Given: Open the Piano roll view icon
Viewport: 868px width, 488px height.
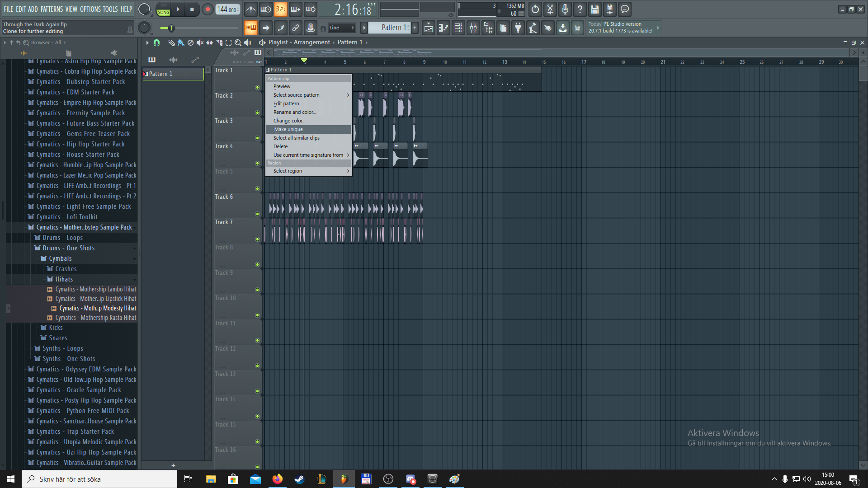Looking at the screenshot, I should click(x=443, y=28).
